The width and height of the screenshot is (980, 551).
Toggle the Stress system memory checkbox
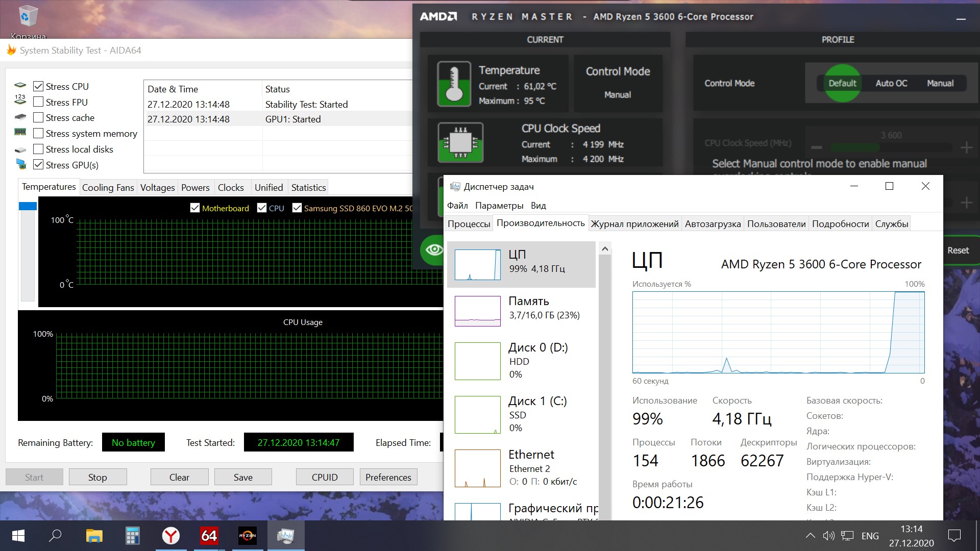tap(38, 134)
